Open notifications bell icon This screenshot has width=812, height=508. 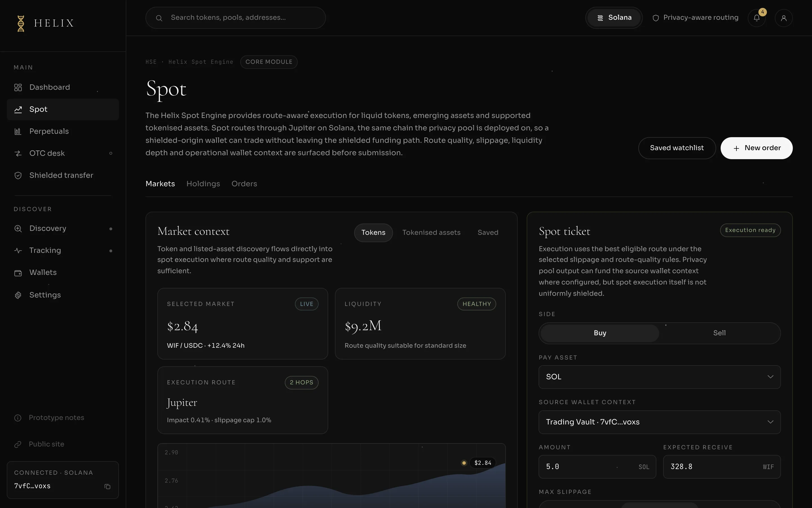coord(757,18)
